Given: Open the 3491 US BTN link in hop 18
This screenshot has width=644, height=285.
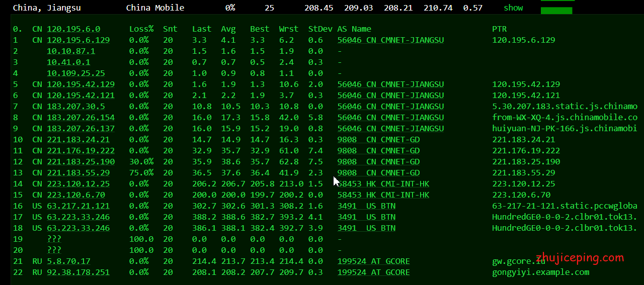Looking at the screenshot, I should 366,228.
